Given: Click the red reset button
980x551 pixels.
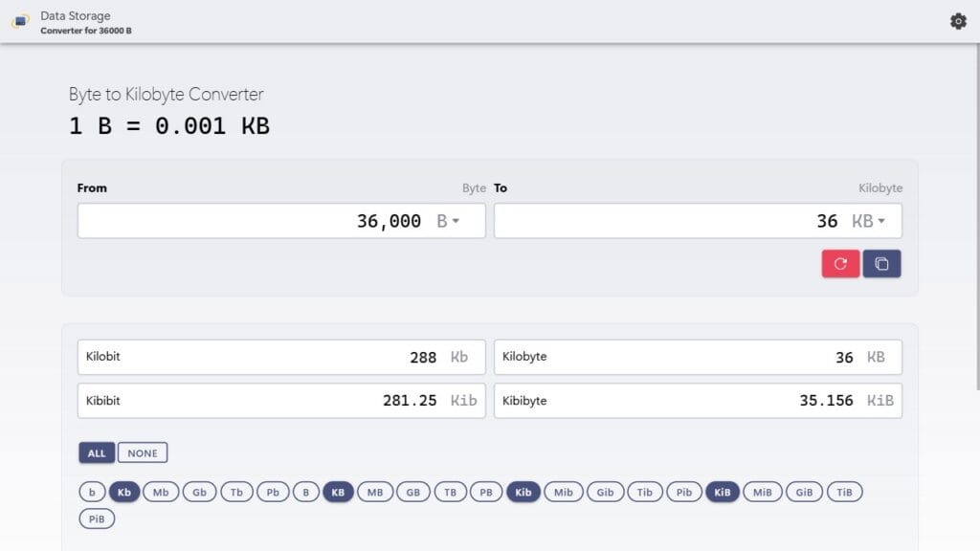Looking at the screenshot, I should tap(840, 264).
